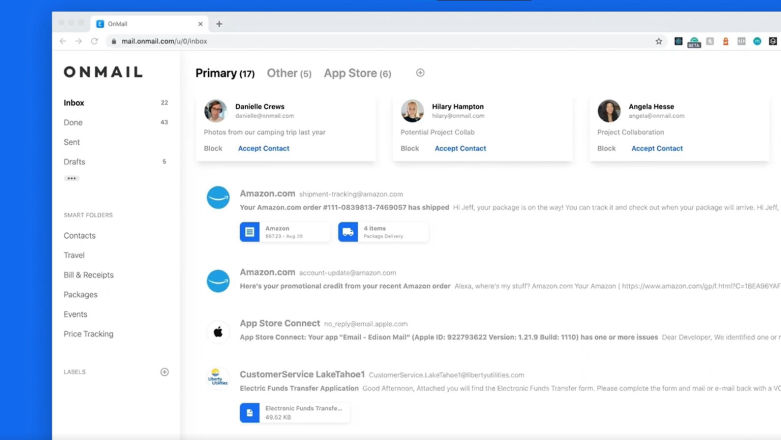Accept contact Angela Hesse

(x=657, y=148)
